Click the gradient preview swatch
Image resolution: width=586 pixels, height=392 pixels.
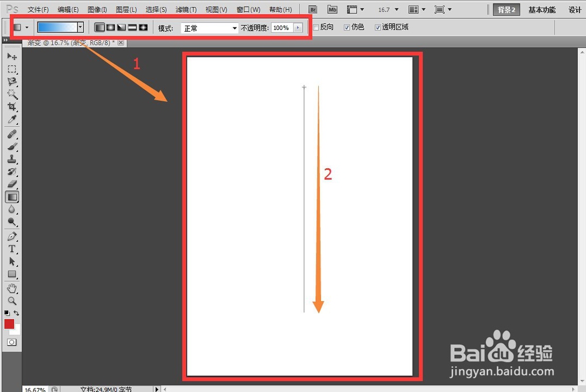(x=57, y=28)
